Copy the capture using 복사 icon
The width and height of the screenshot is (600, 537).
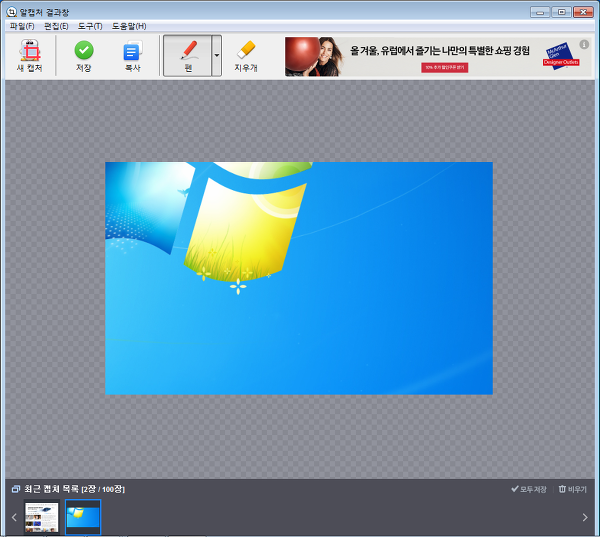click(x=132, y=56)
